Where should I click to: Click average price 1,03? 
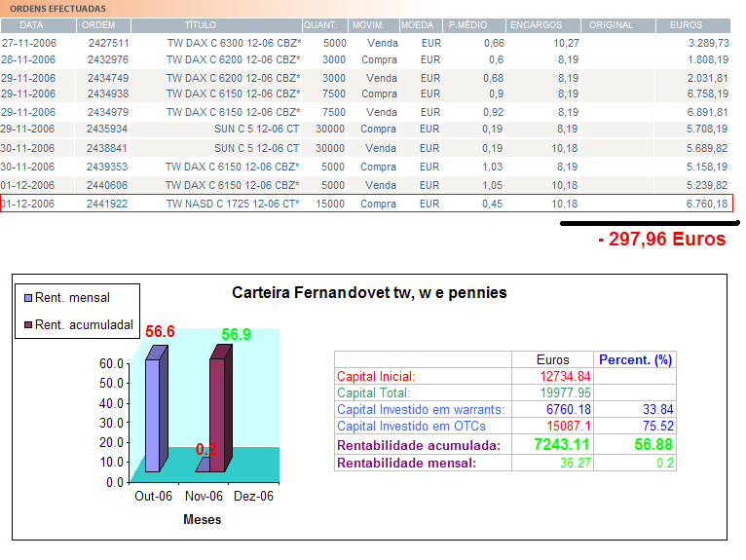[493, 167]
